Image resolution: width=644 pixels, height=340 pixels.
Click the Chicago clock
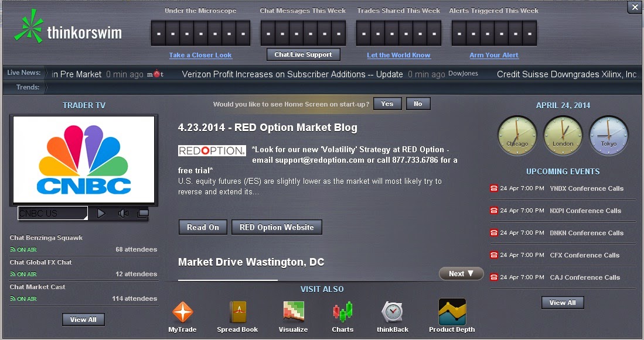point(517,136)
